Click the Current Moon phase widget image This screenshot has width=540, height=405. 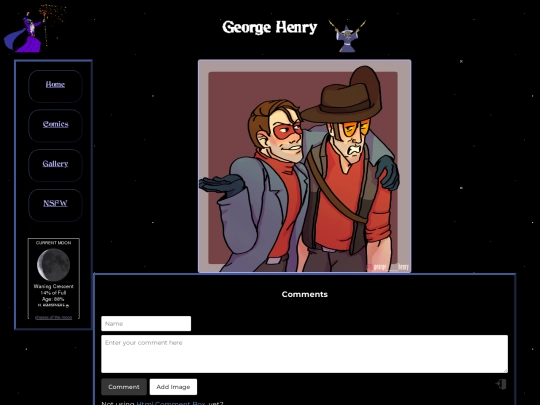[53, 265]
